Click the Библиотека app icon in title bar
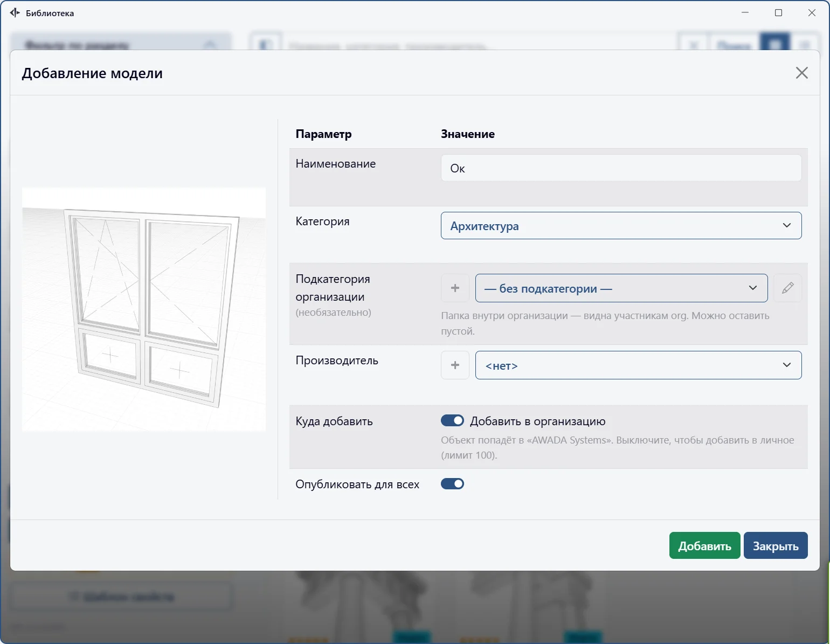The height and width of the screenshot is (644, 830). pos(15,12)
